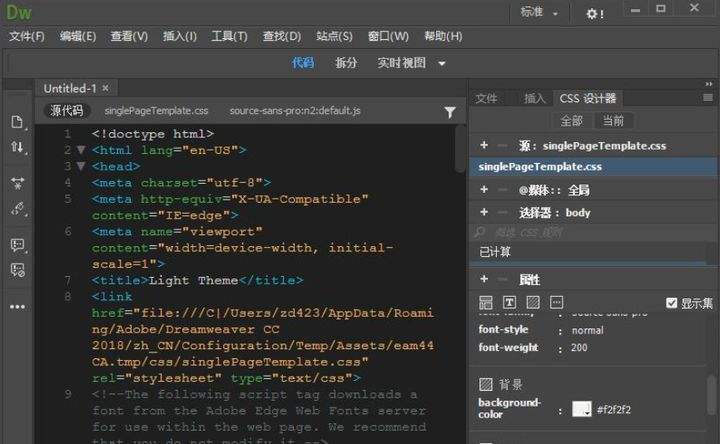Close the Untitled-1 document tab
Screen dimensions: 720x444
coord(106,88)
